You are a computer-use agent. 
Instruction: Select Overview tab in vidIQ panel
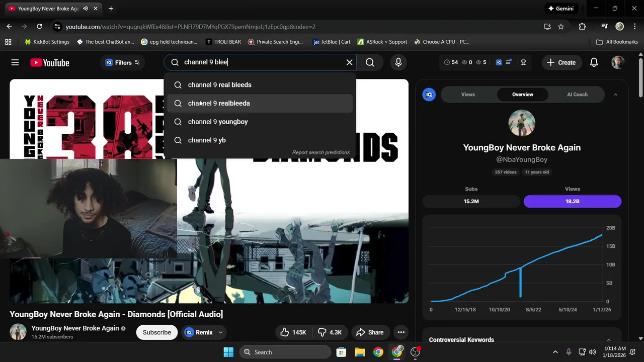click(523, 95)
